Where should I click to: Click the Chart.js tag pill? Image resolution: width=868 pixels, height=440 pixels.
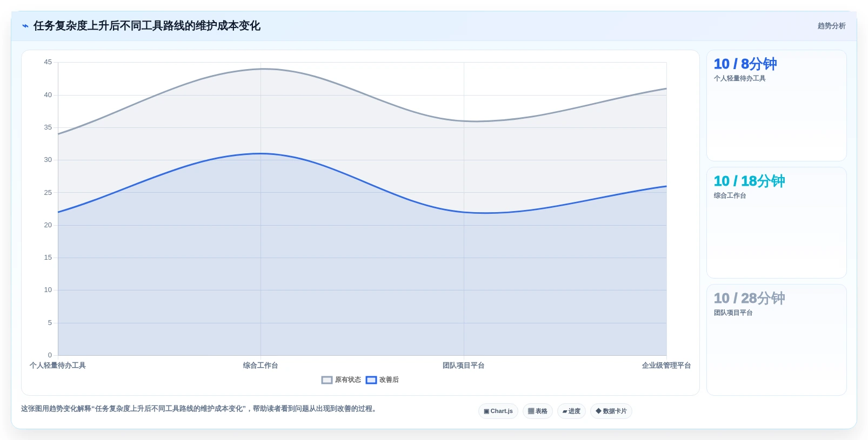(498, 411)
